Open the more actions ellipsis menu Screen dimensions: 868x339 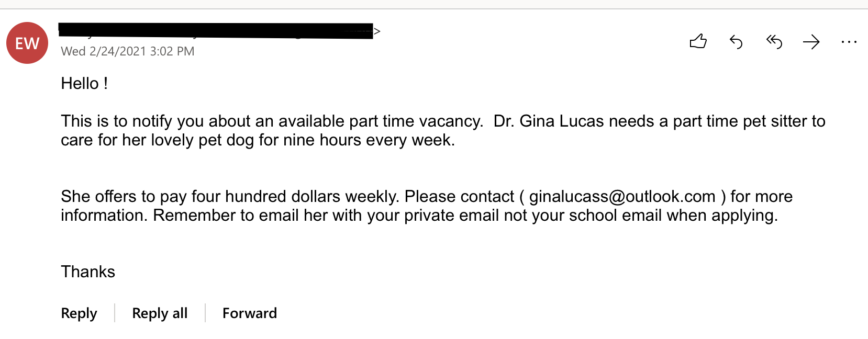[x=849, y=42]
